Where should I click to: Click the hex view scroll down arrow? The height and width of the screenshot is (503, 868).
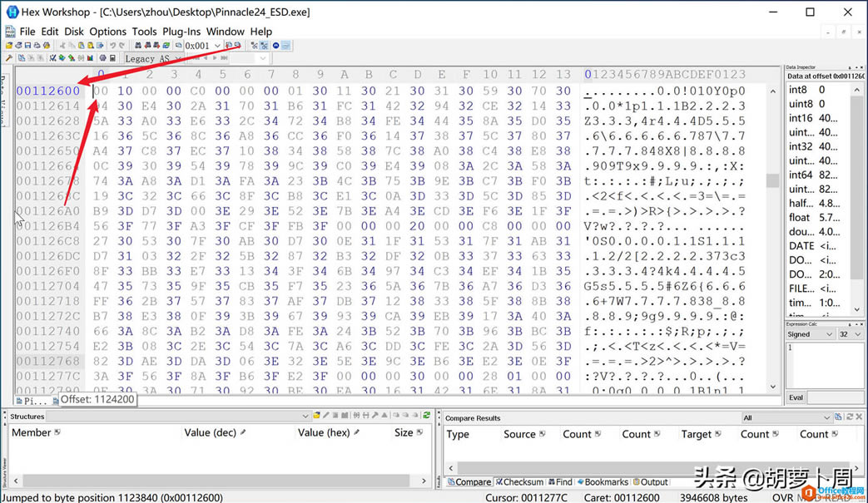[773, 387]
